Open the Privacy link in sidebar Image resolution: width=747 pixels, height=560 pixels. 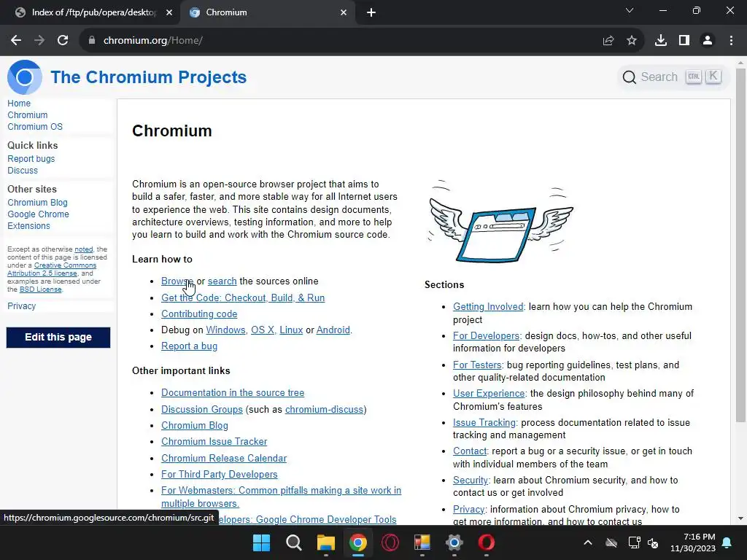point(21,306)
